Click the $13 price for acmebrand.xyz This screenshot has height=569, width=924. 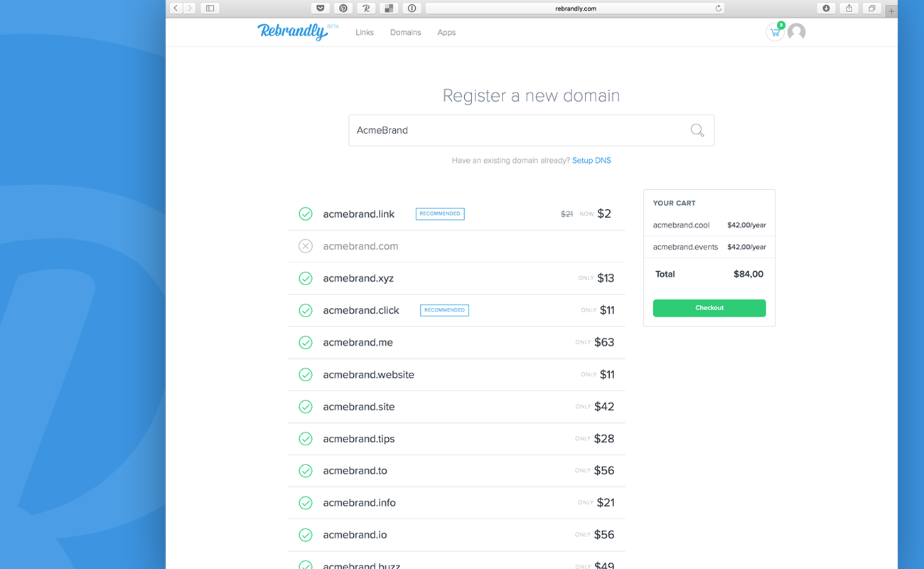click(x=606, y=278)
